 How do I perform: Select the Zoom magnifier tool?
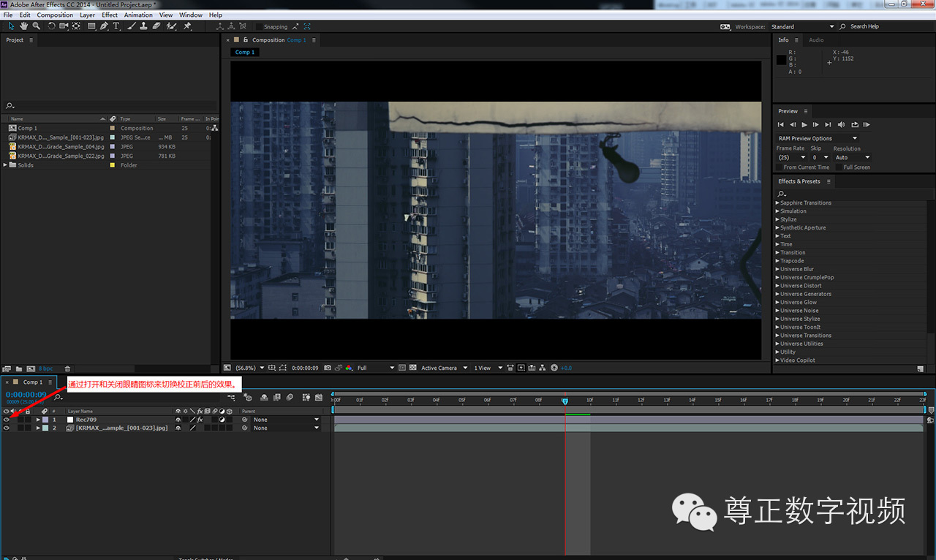pos(37,26)
